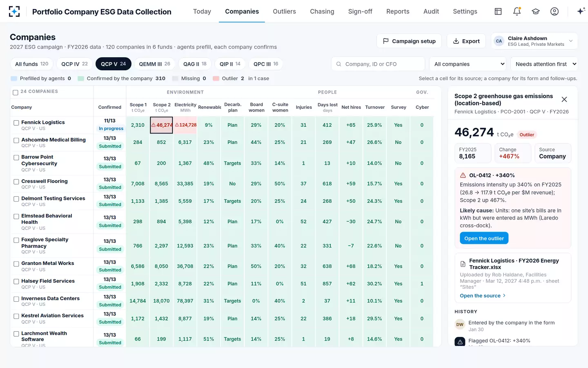Select the All funds tab
The height and width of the screenshot is (368, 588).
pos(31,64)
